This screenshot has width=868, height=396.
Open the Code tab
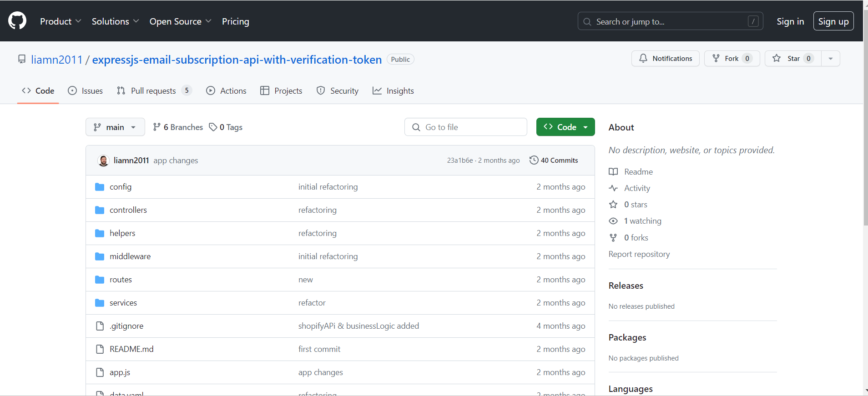point(38,90)
